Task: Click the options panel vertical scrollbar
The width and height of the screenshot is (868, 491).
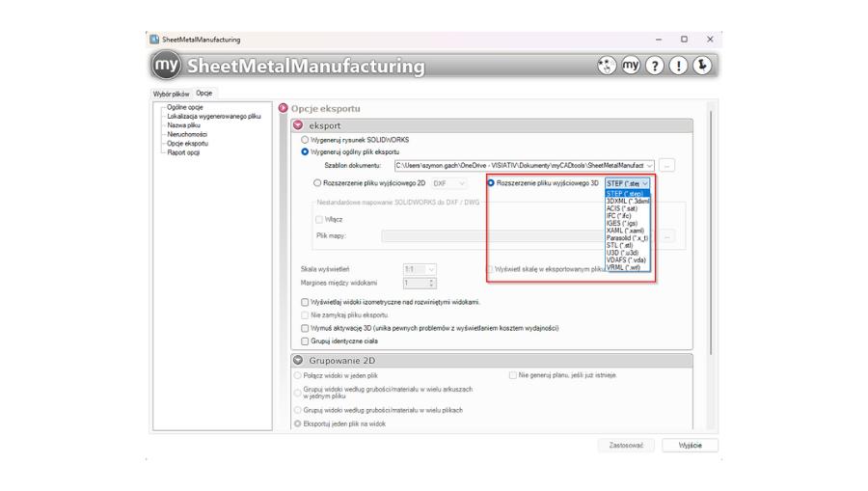Action: (710, 232)
